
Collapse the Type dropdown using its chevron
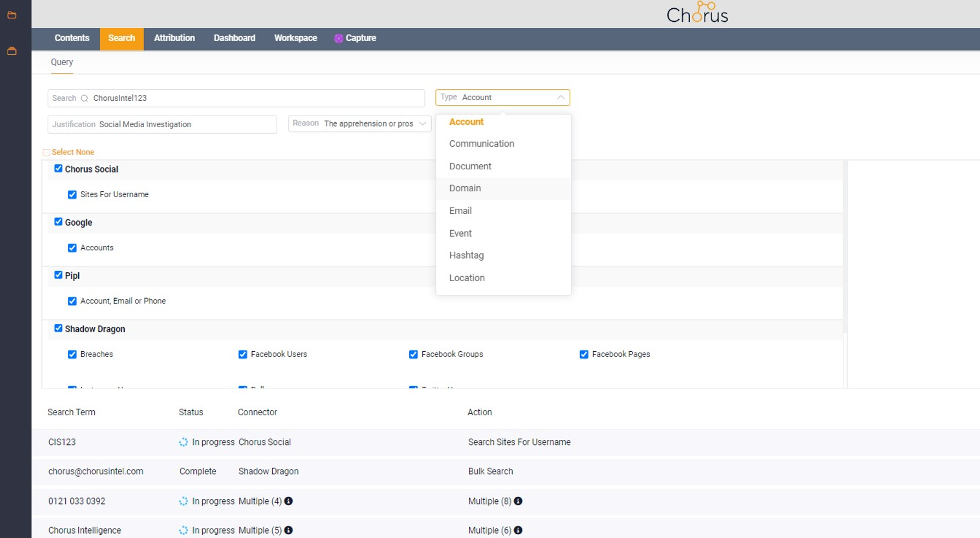560,98
